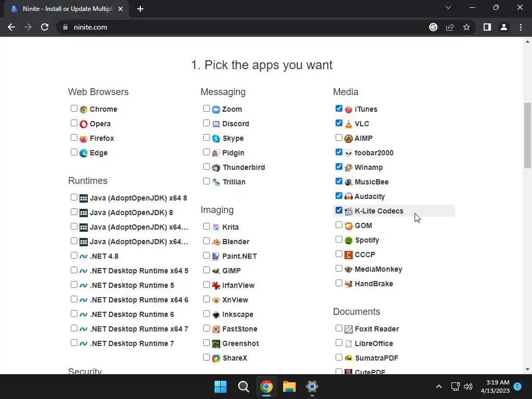This screenshot has height=399, width=532.
Task: Check the Java (AdoptOpenJDK) 8 checkbox
Action: click(x=74, y=212)
